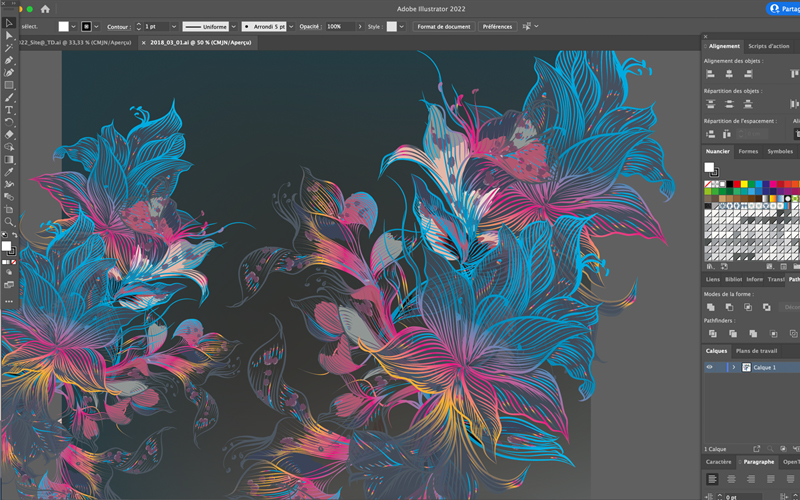800x500 pixels.
Task: Open the Uniforme stroke profile dropdown
Action: pyautogui.click(x=233, y=26)
